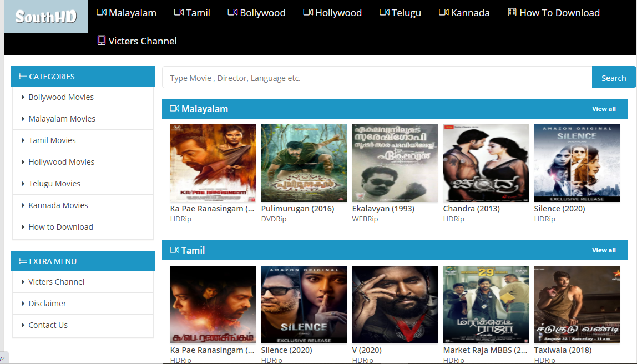The width and height of the screenshot is (637, 364).
Task: Click the list icon in CATEGORIES header
Action: coord(23,76)
